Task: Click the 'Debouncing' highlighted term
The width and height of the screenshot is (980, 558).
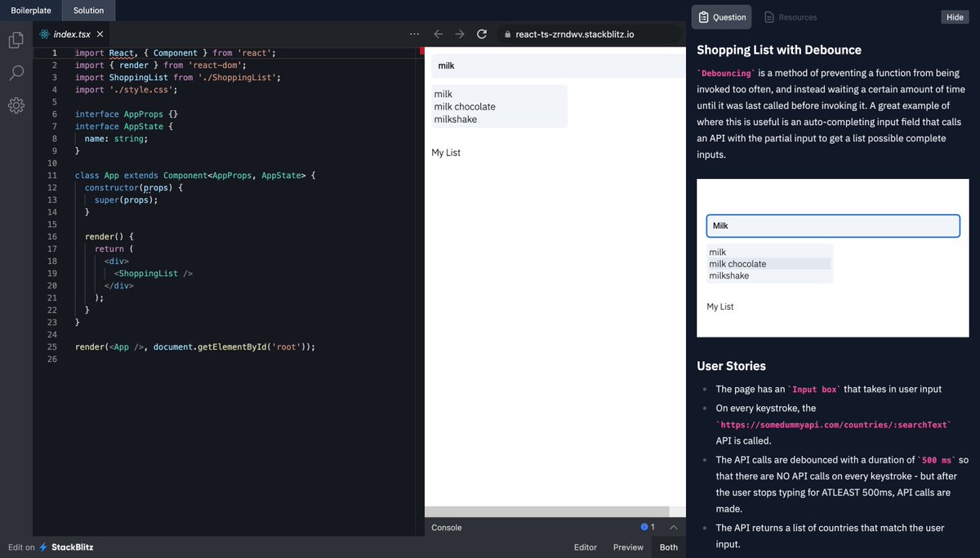Action: [726, 73]
